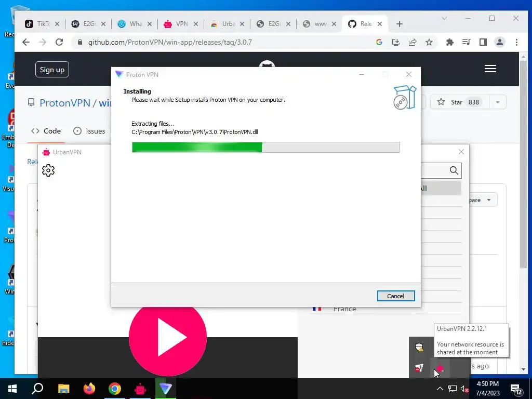This screenshot has width=532, height=399.
Task: Open a new Chrome tab
Action: [400, 24]
